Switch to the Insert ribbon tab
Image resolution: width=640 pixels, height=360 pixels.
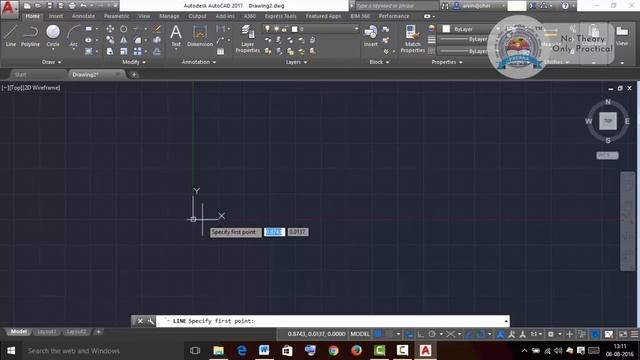tap(56, 16)
